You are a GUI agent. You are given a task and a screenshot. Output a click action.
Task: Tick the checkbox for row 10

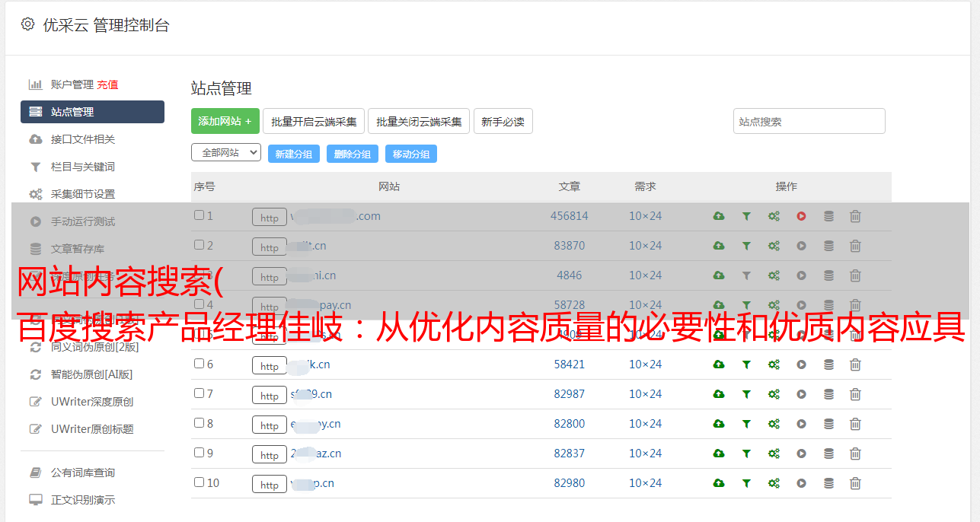pos(199,482)
